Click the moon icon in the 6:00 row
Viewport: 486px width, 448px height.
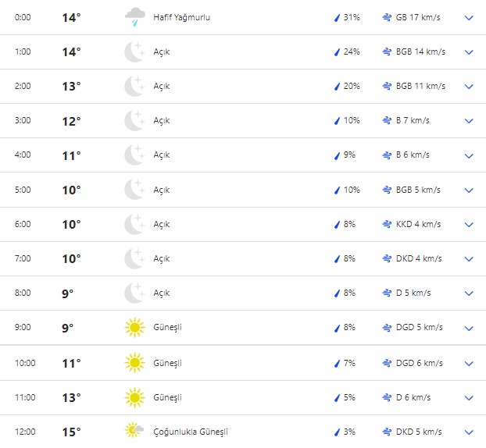pyautogui.click(x=134, y=224)
